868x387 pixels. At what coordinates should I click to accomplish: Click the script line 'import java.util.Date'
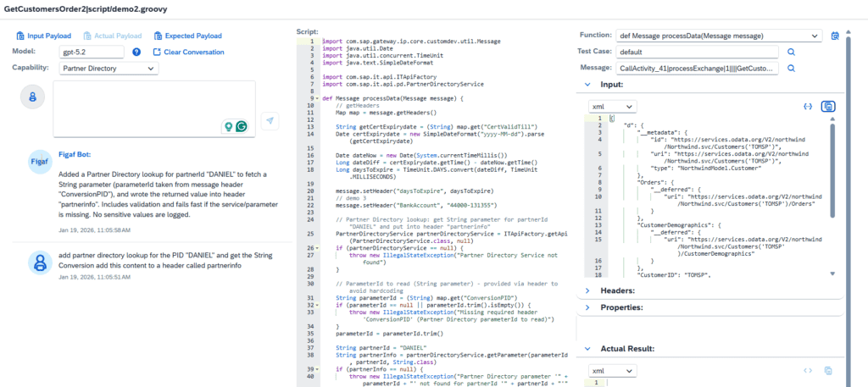click(357, 48)
